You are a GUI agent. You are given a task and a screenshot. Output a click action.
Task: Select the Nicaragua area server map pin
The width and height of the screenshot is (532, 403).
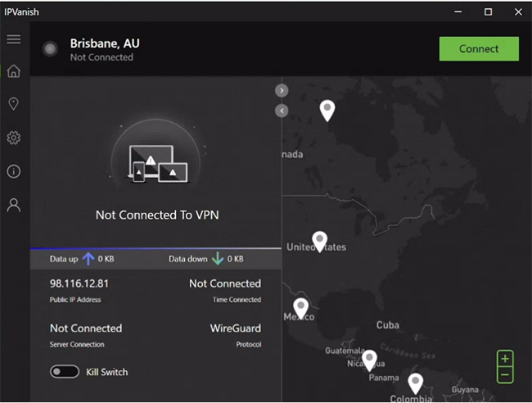click(x=369, y=360)
